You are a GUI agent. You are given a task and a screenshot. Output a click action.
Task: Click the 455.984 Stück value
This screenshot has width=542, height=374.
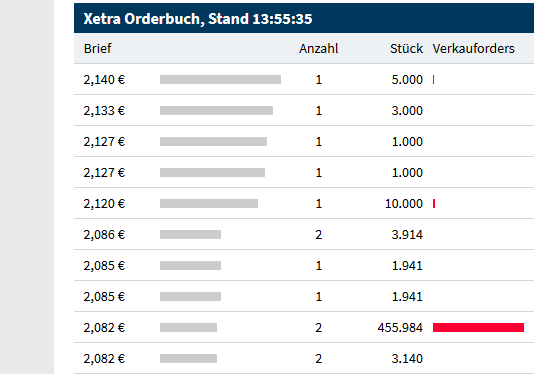point(400,327)
